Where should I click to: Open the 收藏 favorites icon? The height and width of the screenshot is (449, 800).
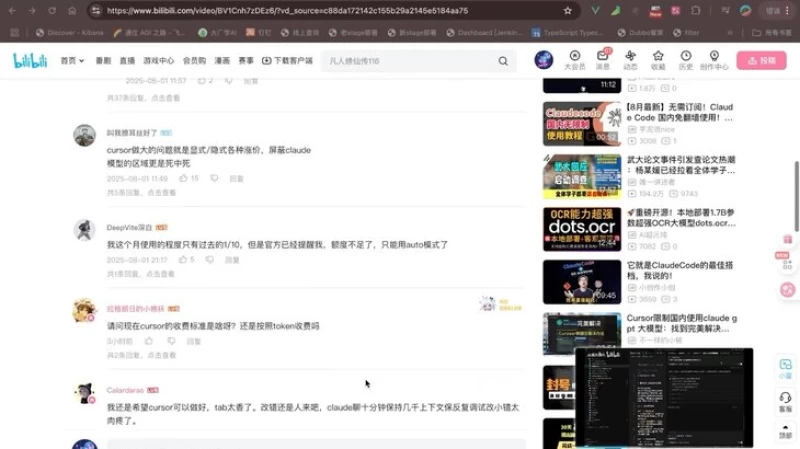click(657, 59)
